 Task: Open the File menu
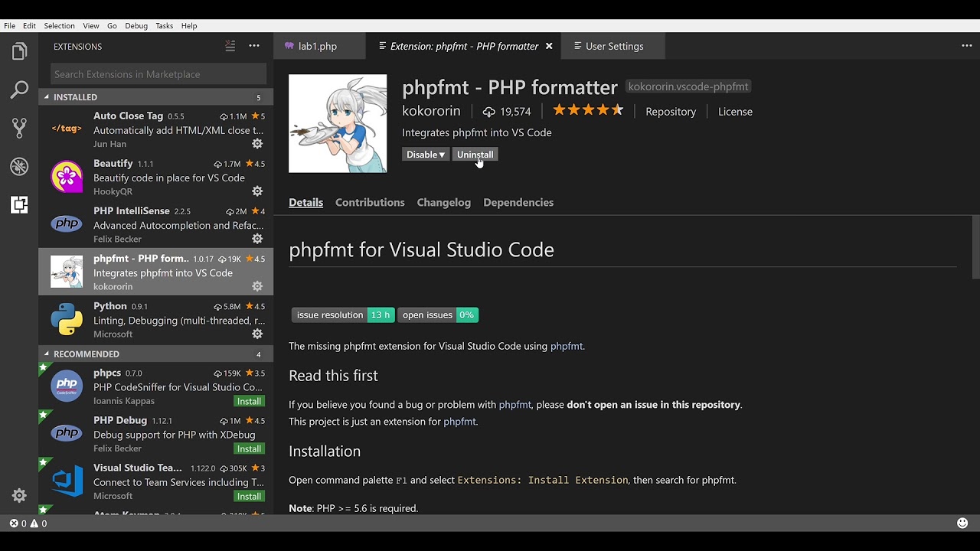(9, 25)
